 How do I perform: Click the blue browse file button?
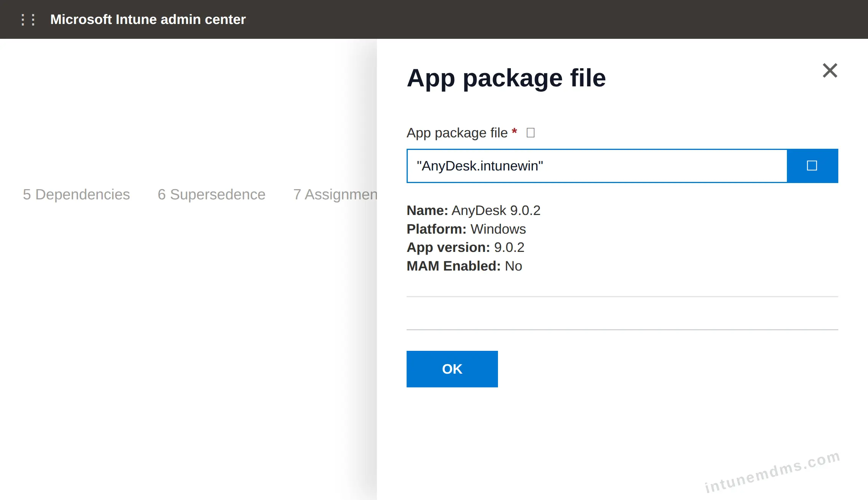tap(812, 166)
